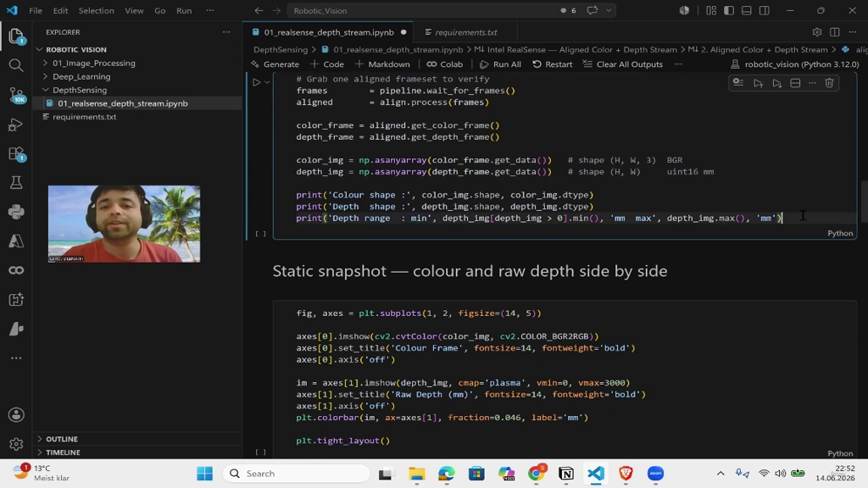Open Brave browser from the taskbar

pos(626,474)
